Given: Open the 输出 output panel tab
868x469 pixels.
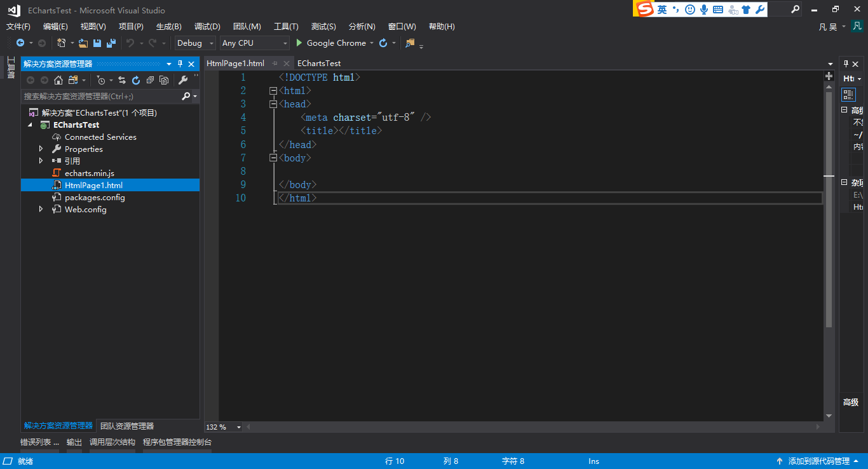Looking at the screenshot, I should pos(74,442).
